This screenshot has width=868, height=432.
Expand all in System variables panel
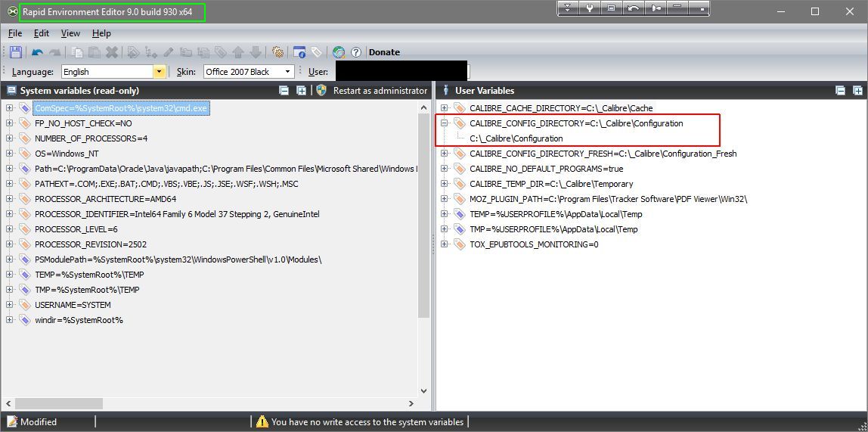click(x=301, y=90)
